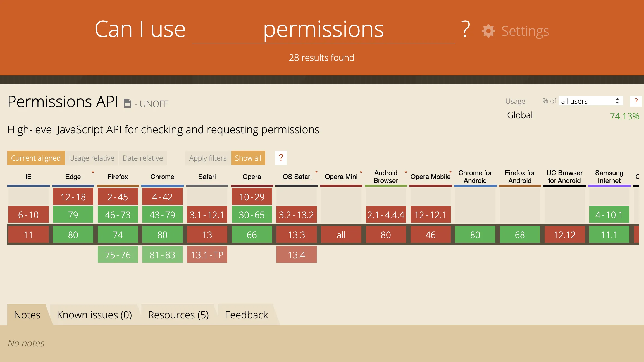The width and height of the screenshot is (644, 362).
Task: Click the 74.13% global usage figure
Action: [x=624, y=116]
